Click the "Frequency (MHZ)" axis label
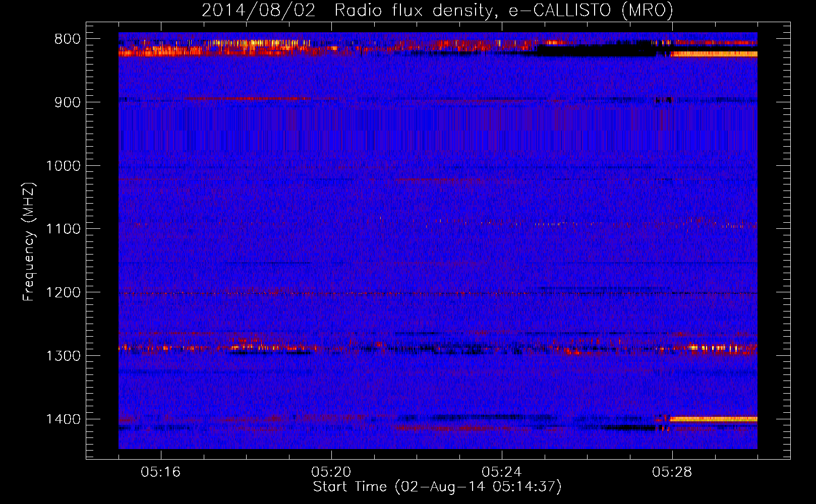Viewport: 816px width, 504px height. pyautogui.click(x=29, y=242)
